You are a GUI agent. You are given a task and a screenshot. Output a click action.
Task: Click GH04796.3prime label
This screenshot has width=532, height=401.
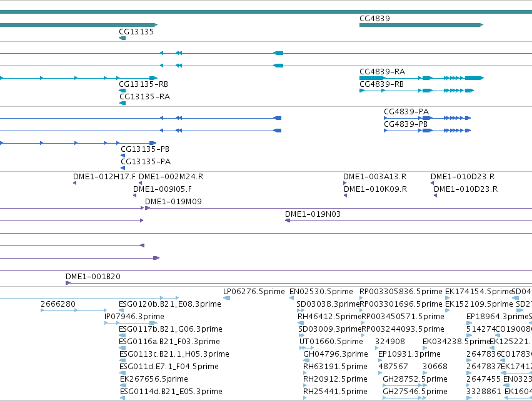pyautogui.click(x=335, y=354)
